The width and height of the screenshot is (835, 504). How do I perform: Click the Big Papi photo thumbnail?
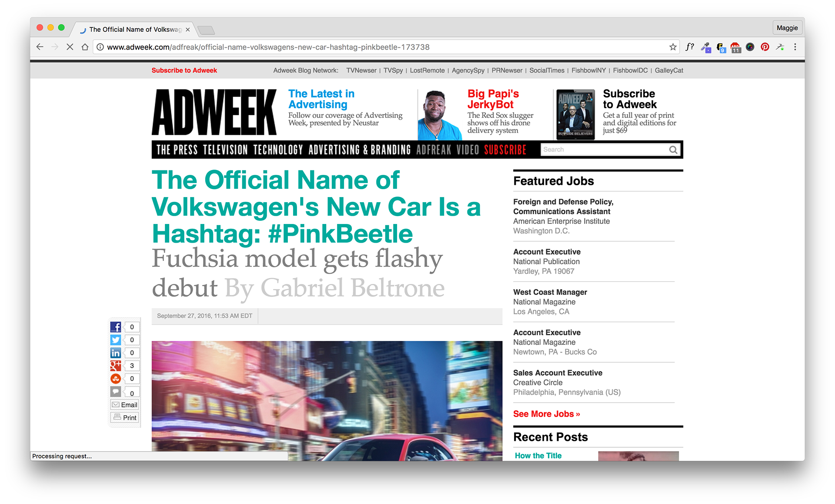coord(440,115)
